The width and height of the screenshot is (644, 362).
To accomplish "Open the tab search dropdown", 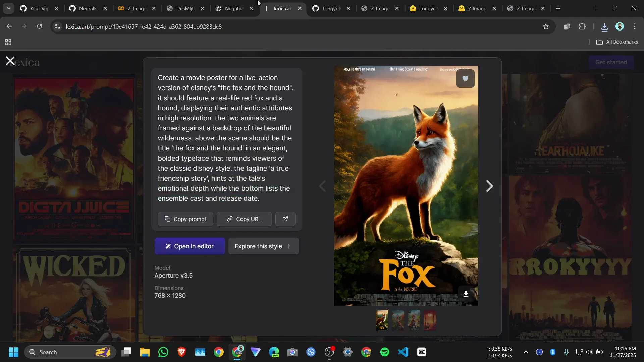I will (8, 8).
